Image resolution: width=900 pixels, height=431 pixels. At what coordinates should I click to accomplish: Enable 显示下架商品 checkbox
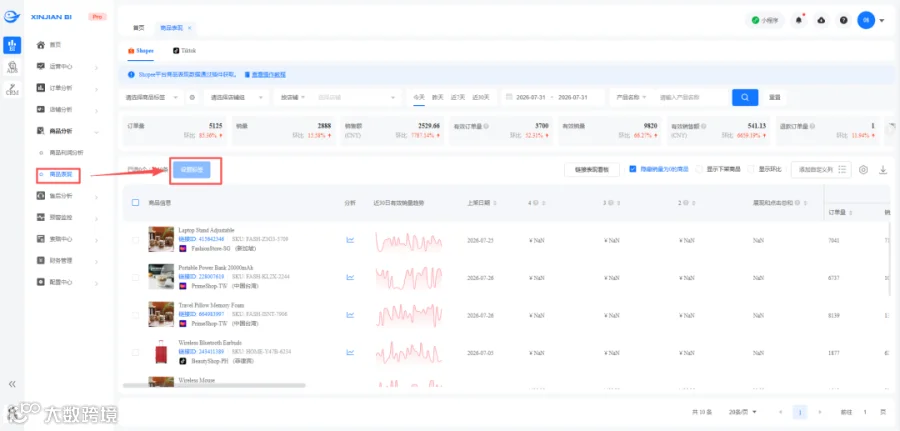(699, 169)
